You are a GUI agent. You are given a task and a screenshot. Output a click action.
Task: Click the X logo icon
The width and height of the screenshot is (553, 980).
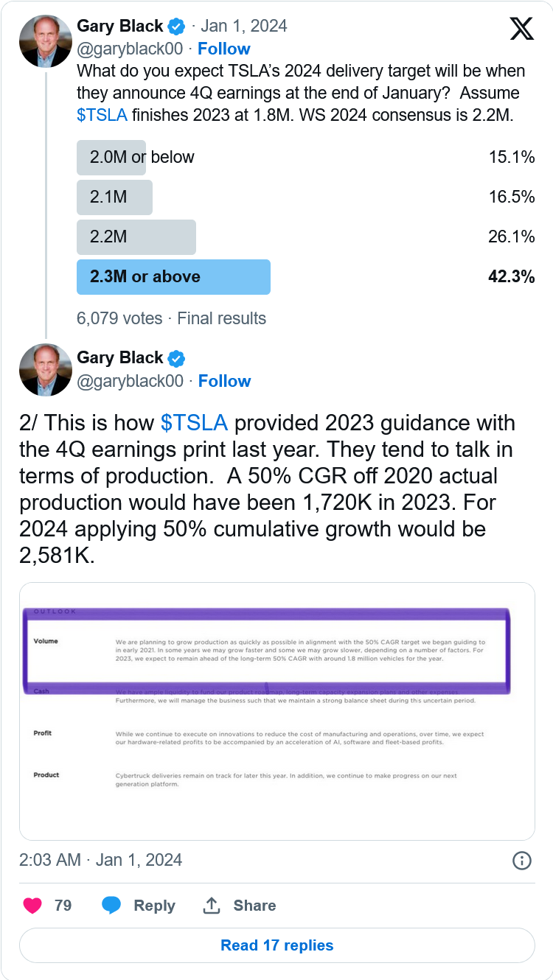pos(522,29)
